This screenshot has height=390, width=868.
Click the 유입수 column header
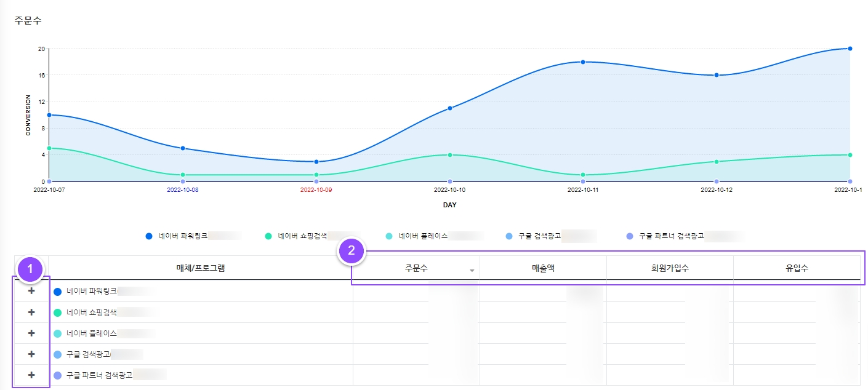[x=797, y=268]
